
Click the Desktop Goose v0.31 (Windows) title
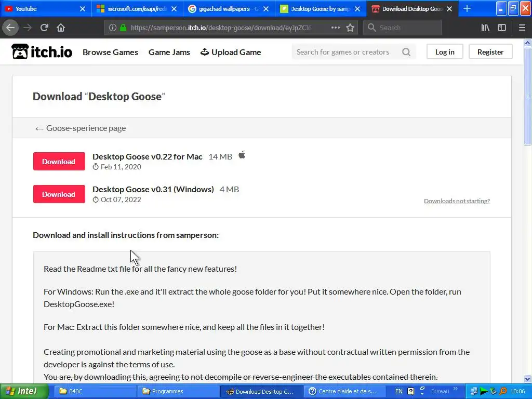point(153,189)
